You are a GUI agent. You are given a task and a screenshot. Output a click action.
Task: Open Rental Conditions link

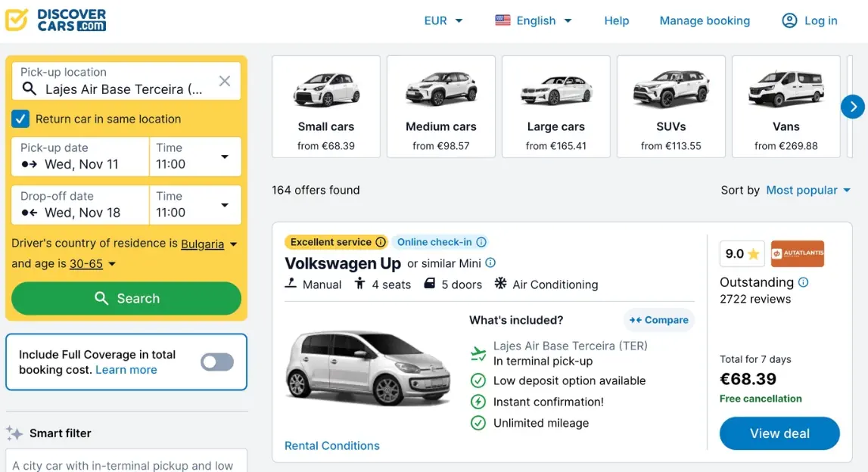click(332, 446)
